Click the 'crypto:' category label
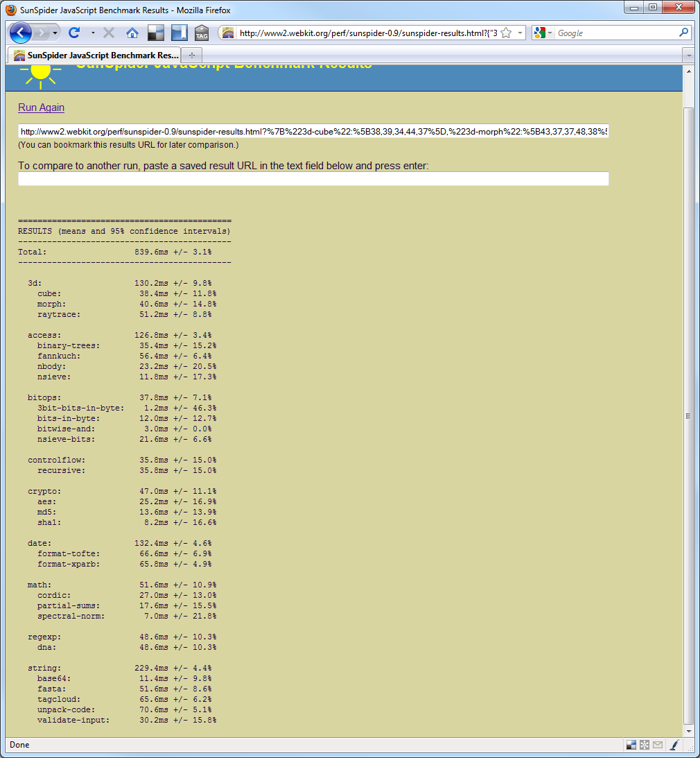 click(x=44, y=492)
